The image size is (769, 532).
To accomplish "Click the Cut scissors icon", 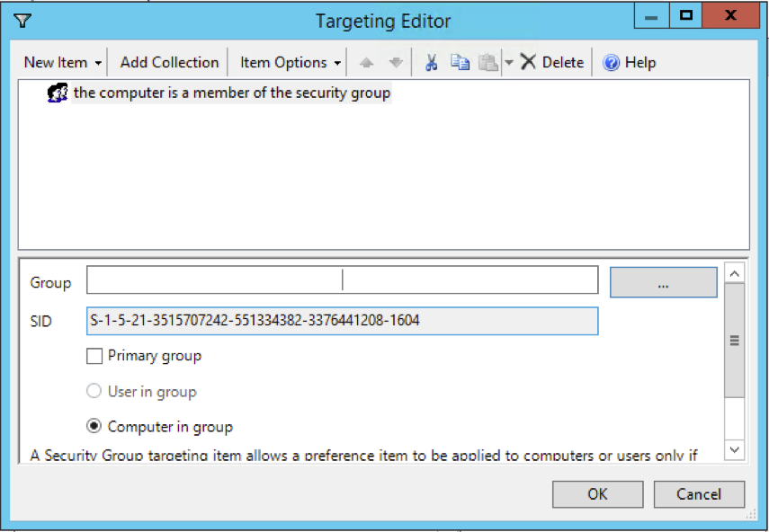I will click(431, 63).
